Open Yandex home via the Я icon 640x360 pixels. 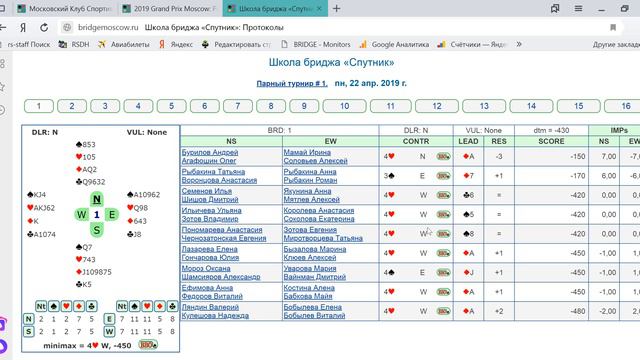(23, 27)
